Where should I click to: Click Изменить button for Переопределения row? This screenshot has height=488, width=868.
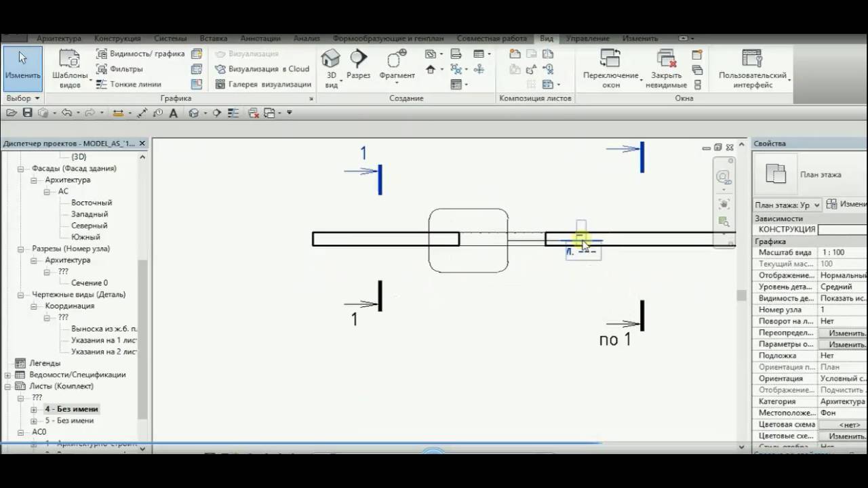pyautogui.click(x=843, y=333)
